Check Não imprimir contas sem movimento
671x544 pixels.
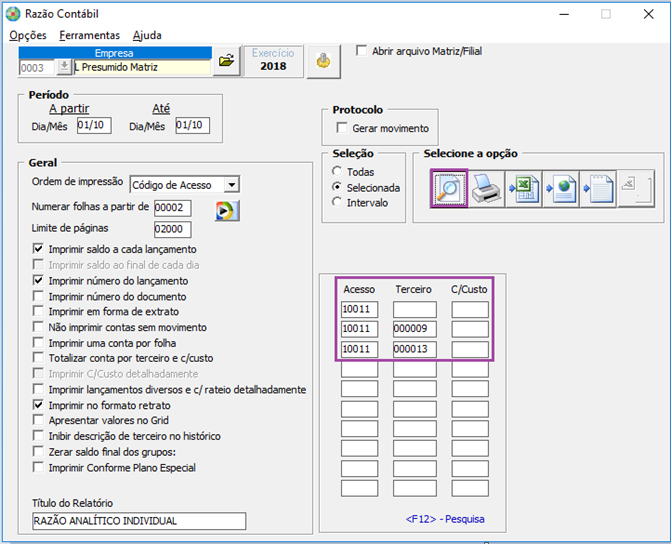tap(38, 327)
